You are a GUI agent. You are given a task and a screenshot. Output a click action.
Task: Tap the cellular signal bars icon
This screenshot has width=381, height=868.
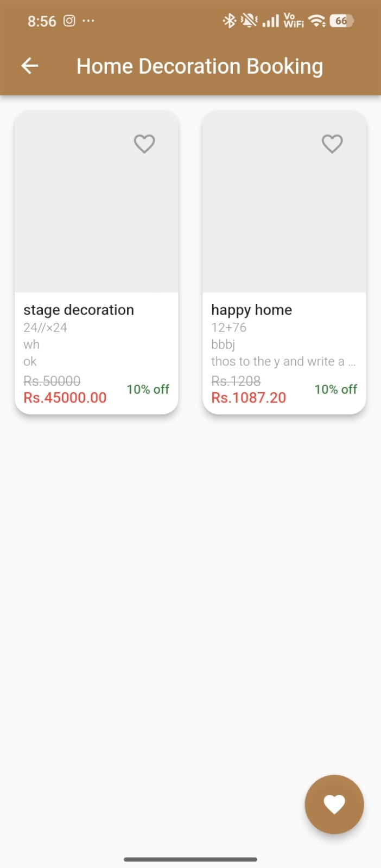click(270, 21)
